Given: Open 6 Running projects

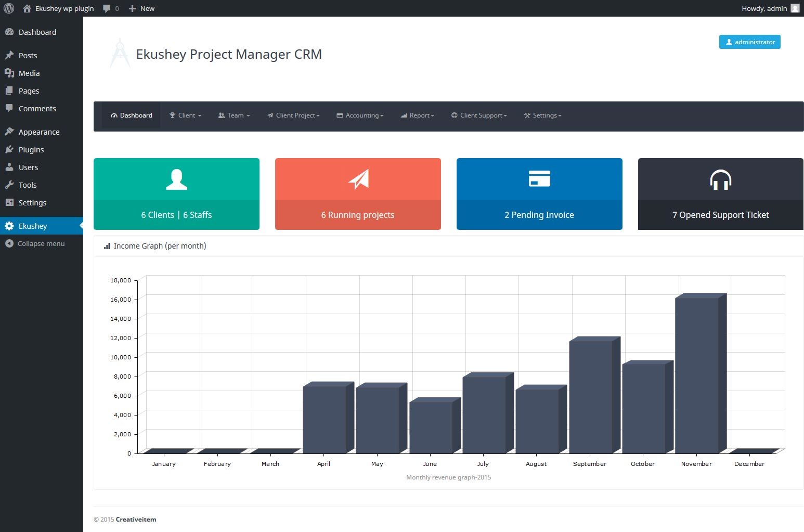Looking at the screenshot, I should [x=358, y=215].
